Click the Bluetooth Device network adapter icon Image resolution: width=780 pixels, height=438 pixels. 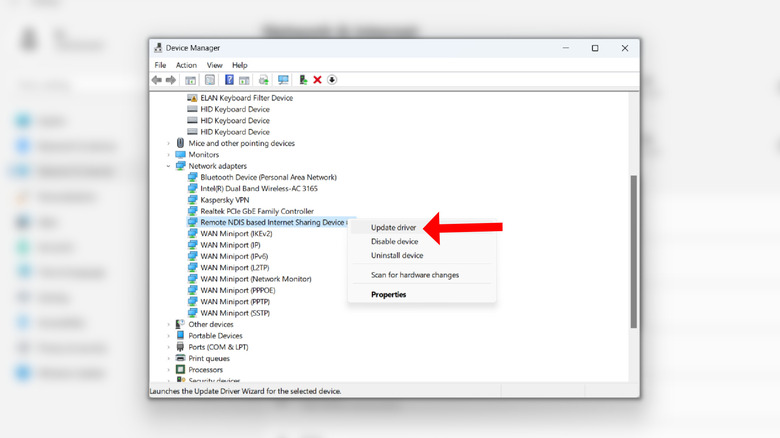[193, 177]
